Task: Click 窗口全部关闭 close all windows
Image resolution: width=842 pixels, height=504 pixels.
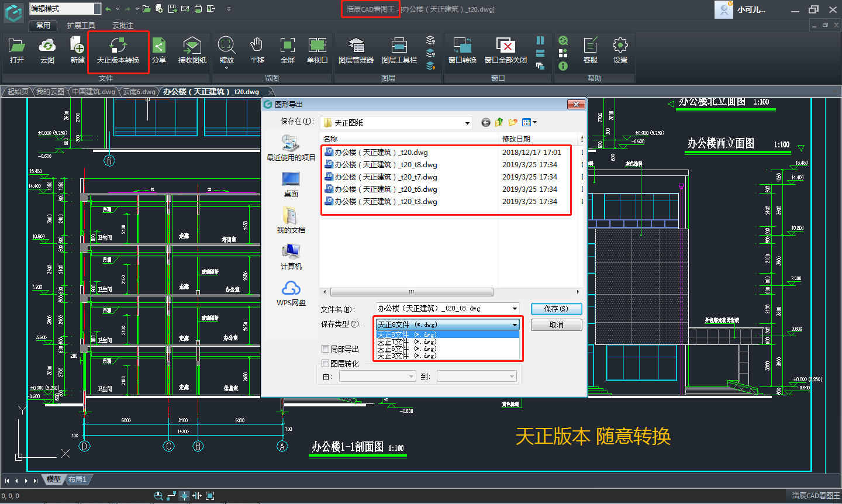Action: (x=506, y=50)
